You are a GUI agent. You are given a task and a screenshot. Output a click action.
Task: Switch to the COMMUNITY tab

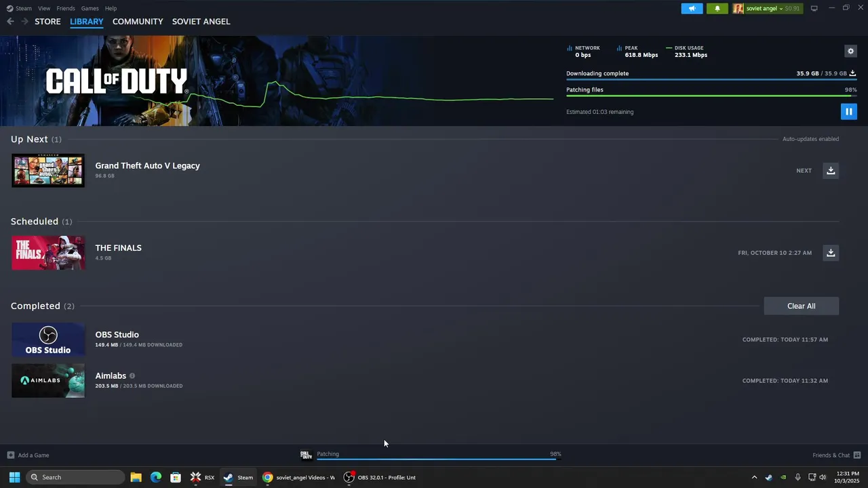138,22
